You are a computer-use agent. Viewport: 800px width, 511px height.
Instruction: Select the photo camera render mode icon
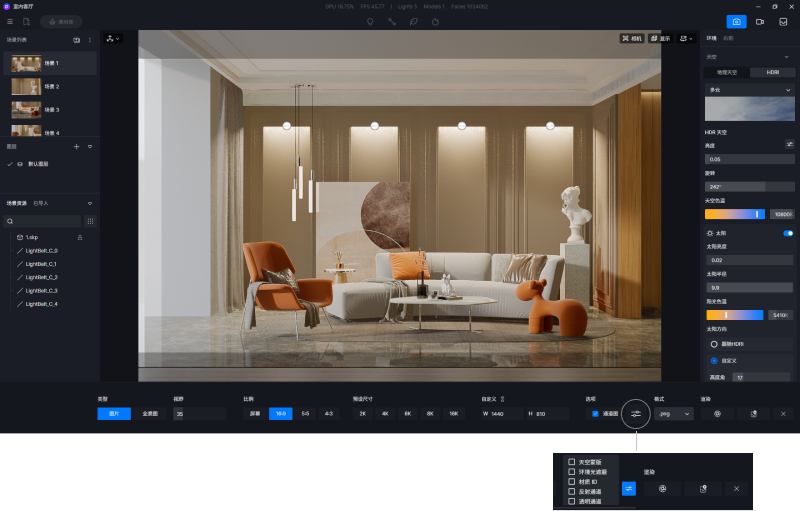pos(736,21)
